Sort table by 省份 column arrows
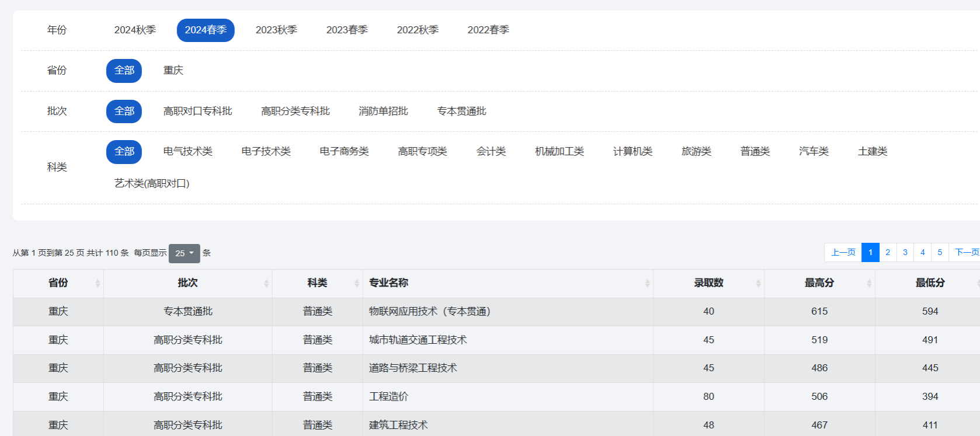980x436 pixels. [x=98, y=283]
